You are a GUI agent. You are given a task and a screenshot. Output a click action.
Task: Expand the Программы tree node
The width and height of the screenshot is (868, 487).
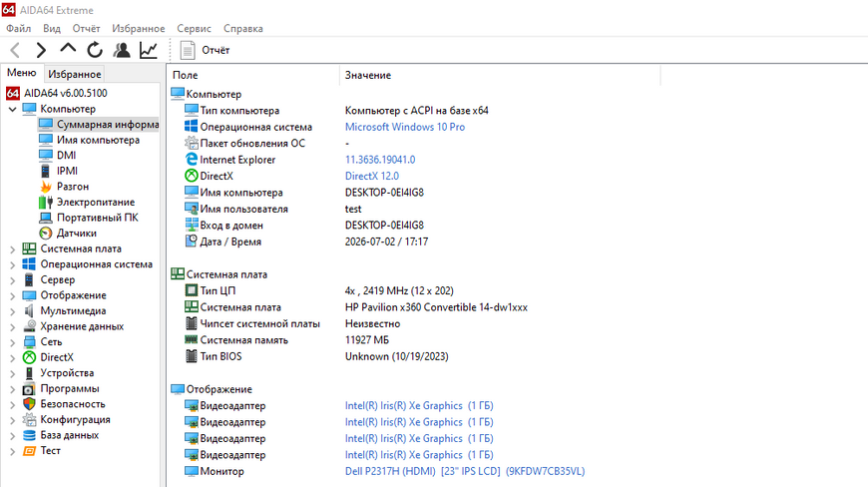pos(12,388)
